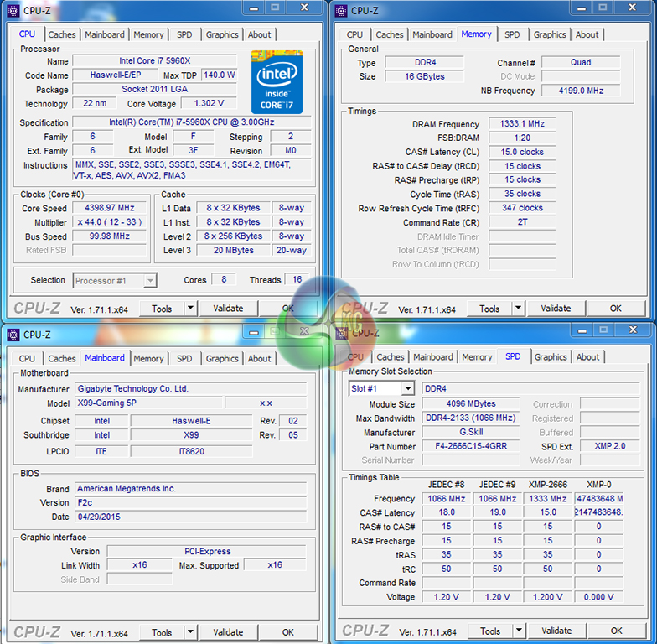The height and width of the screenshot is (644, 657).
Task: Expand the Processor #1 selection dropdown
Action: [149, 280]
